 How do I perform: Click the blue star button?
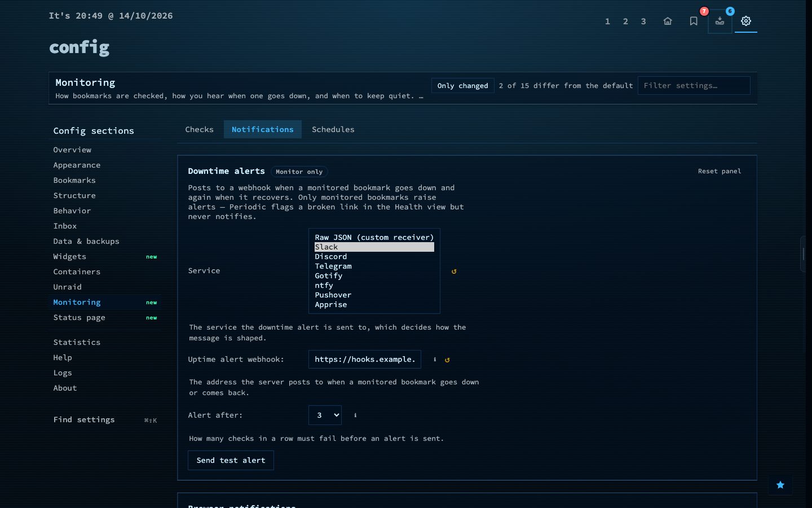780,485
